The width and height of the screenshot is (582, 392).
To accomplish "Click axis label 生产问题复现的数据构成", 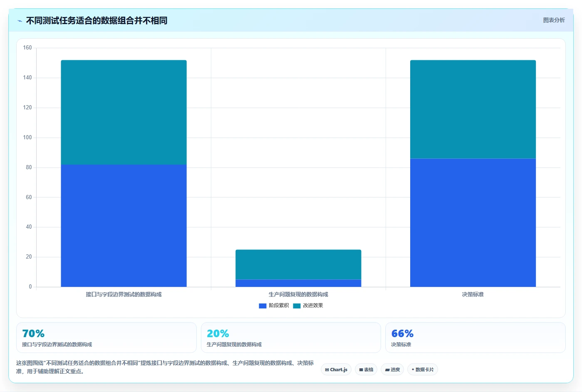I will point(298,294).
